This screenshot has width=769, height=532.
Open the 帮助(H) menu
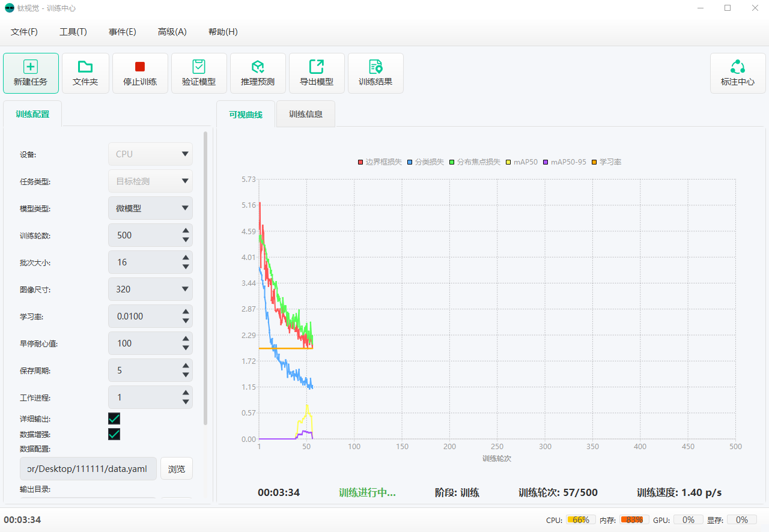[x=223, y=32]
